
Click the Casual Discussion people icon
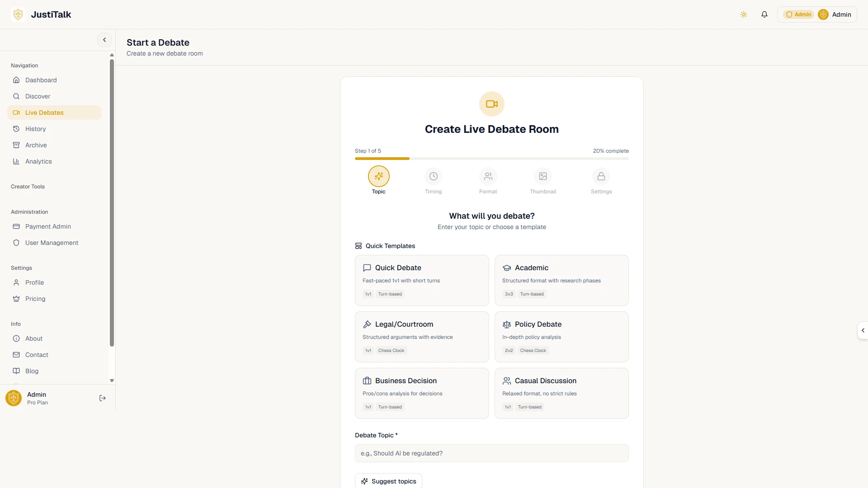pyautogui.click(x=507, y=381)
